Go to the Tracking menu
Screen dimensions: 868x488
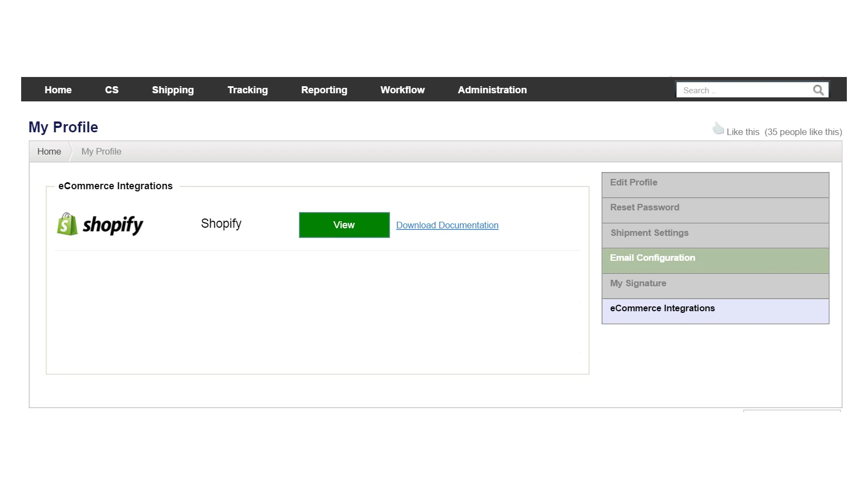click(247, 90)
